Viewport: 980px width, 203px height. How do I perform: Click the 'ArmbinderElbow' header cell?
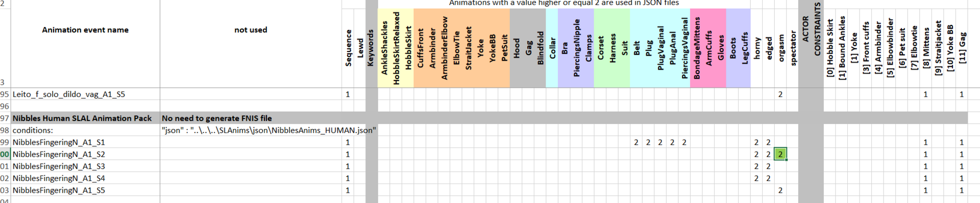pyautogui.click(x=444, y=48)
